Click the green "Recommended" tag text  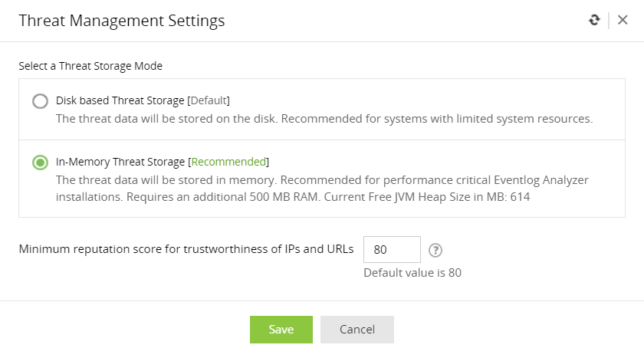228,162
